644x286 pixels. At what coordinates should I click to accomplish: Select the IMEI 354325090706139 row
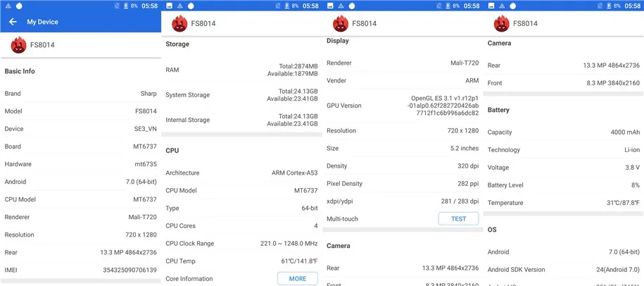(80, 270)
